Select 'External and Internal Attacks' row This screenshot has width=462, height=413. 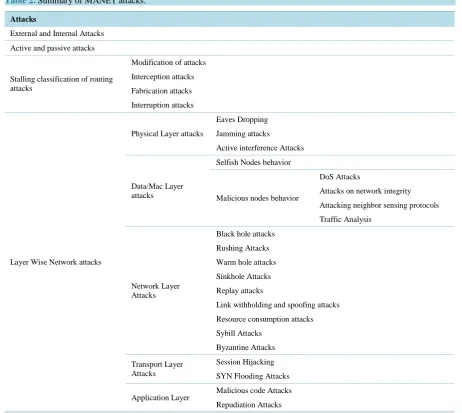click(x=230, y=34)
